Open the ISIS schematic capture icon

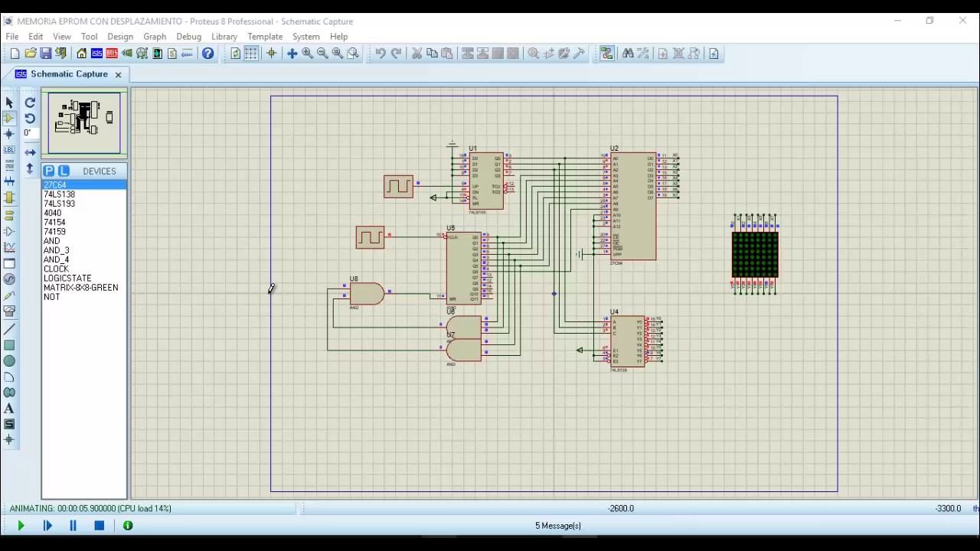pos(96,54)
